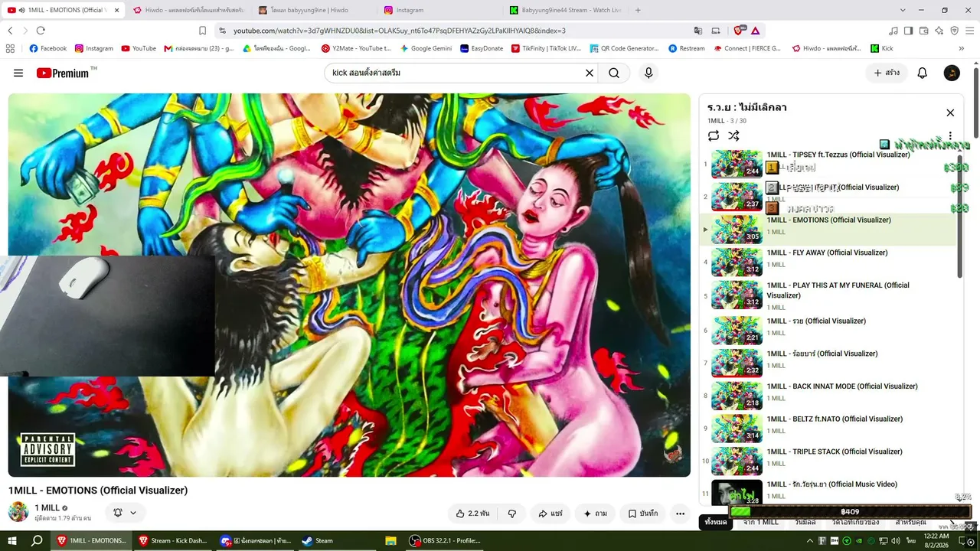Open Brave VPN shield icon

coord(954,31)
